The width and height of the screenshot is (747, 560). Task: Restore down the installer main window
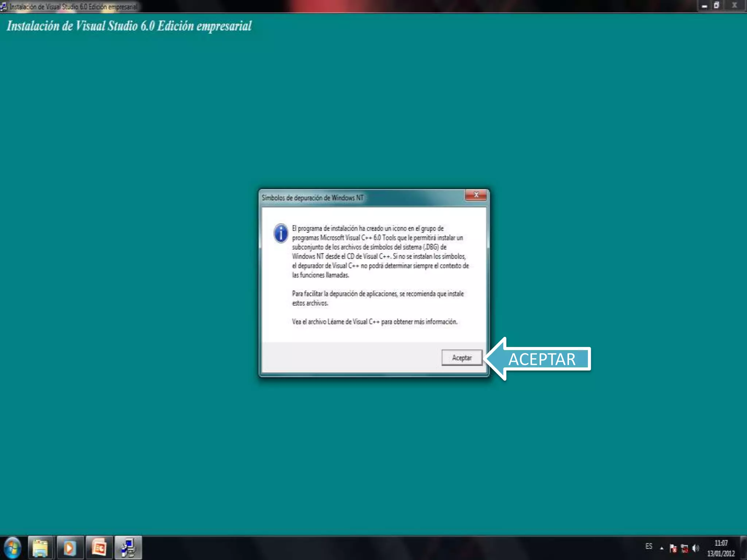point(716,6)
